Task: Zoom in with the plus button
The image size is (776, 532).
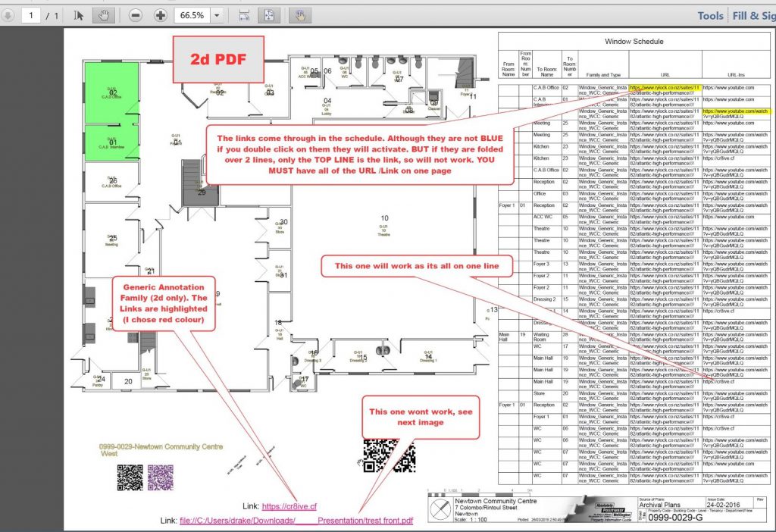Action: coord(161,15)
